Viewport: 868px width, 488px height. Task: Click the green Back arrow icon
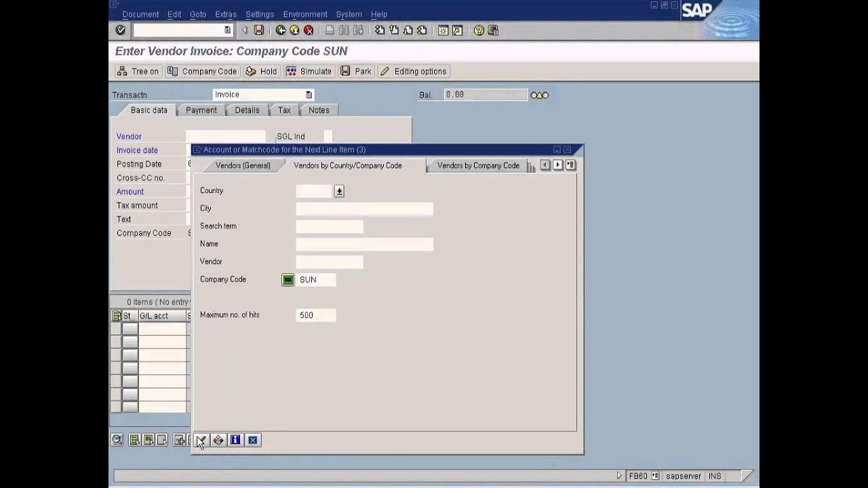pyautogui.click(x=280, y=30)
